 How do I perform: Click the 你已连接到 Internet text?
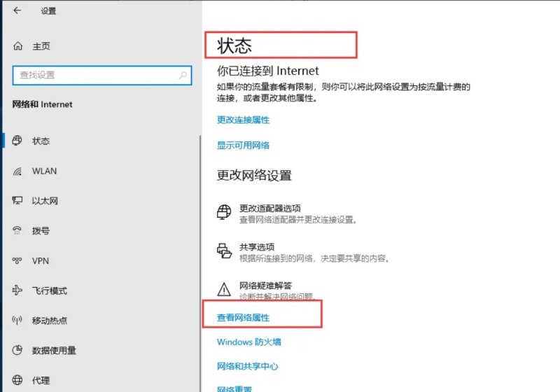tap(268, 71)
